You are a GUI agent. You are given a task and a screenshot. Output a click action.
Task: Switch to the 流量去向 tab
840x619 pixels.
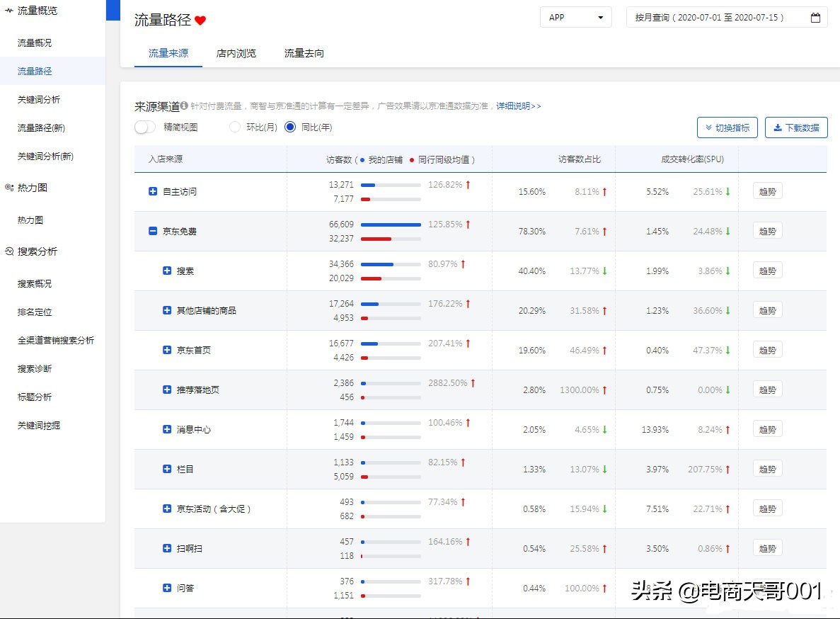click(x=303, y=53)
